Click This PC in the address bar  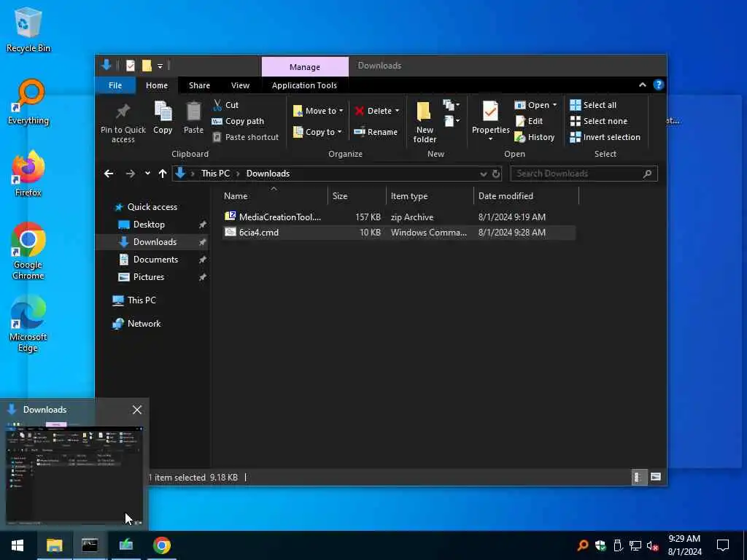[215, 174]
